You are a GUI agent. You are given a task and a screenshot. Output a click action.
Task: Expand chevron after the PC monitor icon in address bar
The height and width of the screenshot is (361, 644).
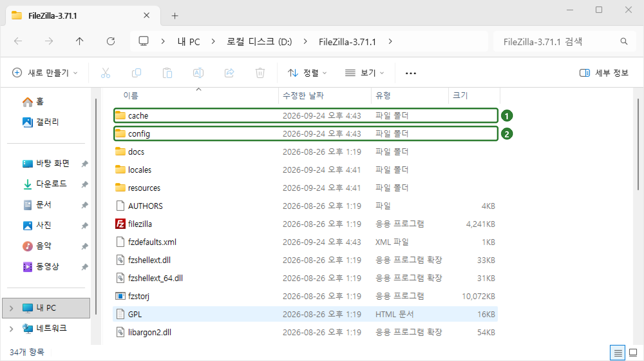click(163, 41)
